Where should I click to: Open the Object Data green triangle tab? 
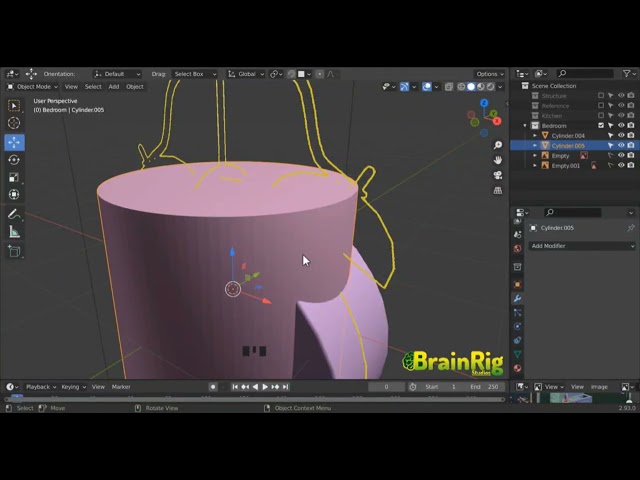pos(517,354)
